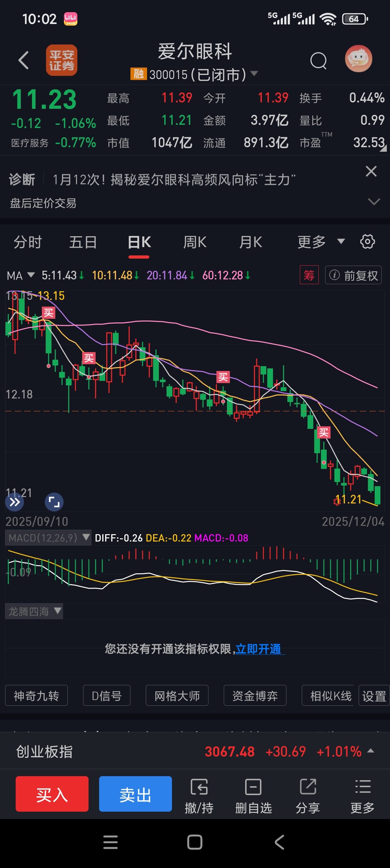390x868 pixels.
Task: Toggle the 筹 chip distribution button
Action: [309, 275]
